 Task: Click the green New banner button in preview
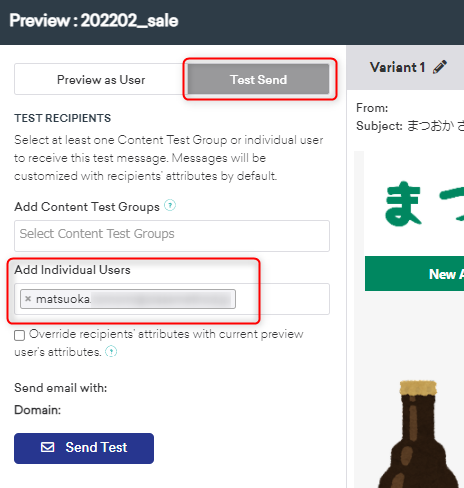click(414, 274)
